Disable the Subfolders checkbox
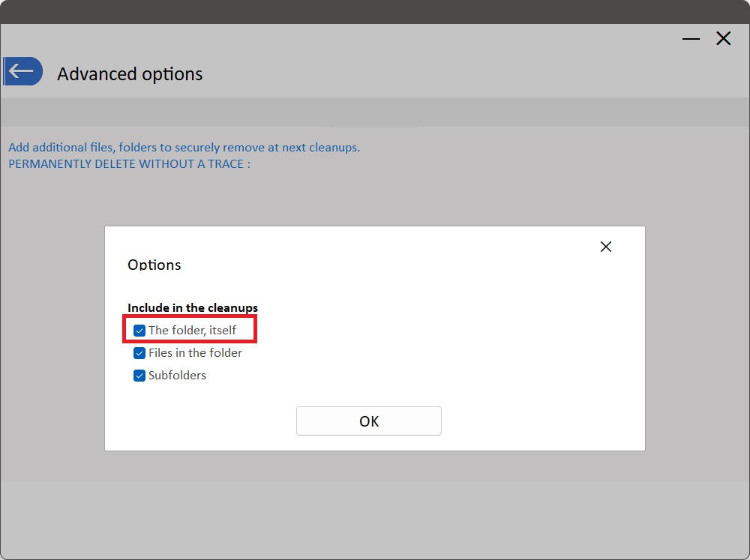 click(139, 376)
